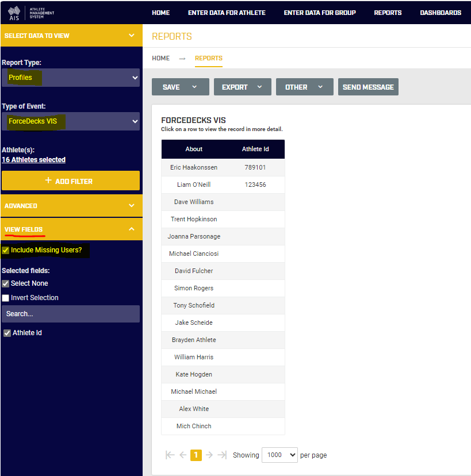This screenshot has width=471, height=476.
Task: Open the Michael Cianciosi row
Action: (223, 254)
